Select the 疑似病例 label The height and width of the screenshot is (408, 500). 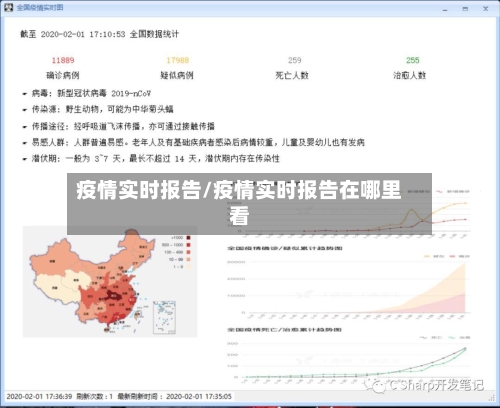point(177,75)
